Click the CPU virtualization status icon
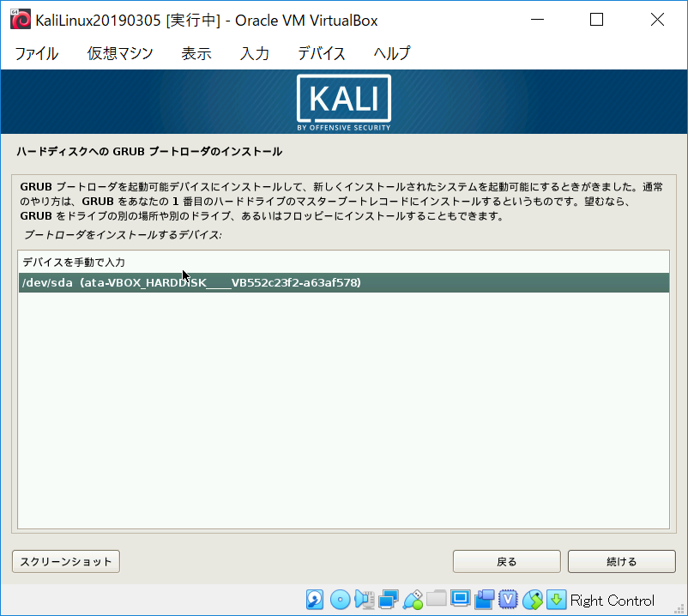 [508, 600]
